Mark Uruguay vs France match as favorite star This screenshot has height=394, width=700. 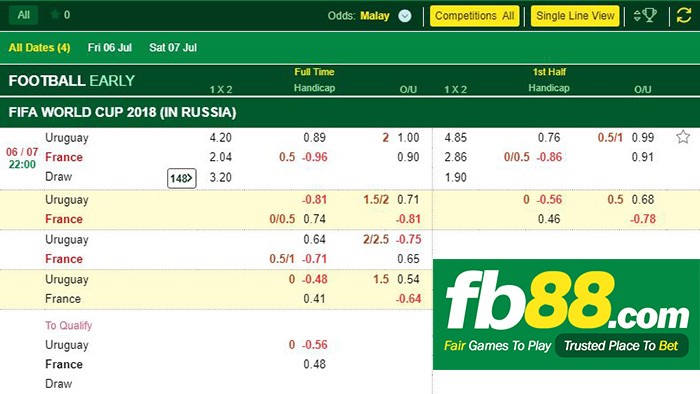[x=683, y=137]
